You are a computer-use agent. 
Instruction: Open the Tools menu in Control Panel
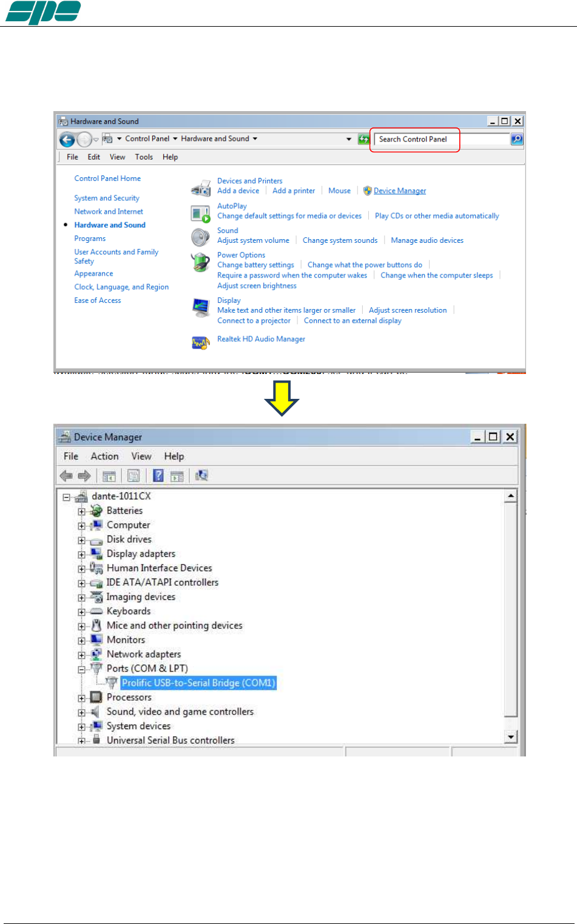click(x=144, y=157)
